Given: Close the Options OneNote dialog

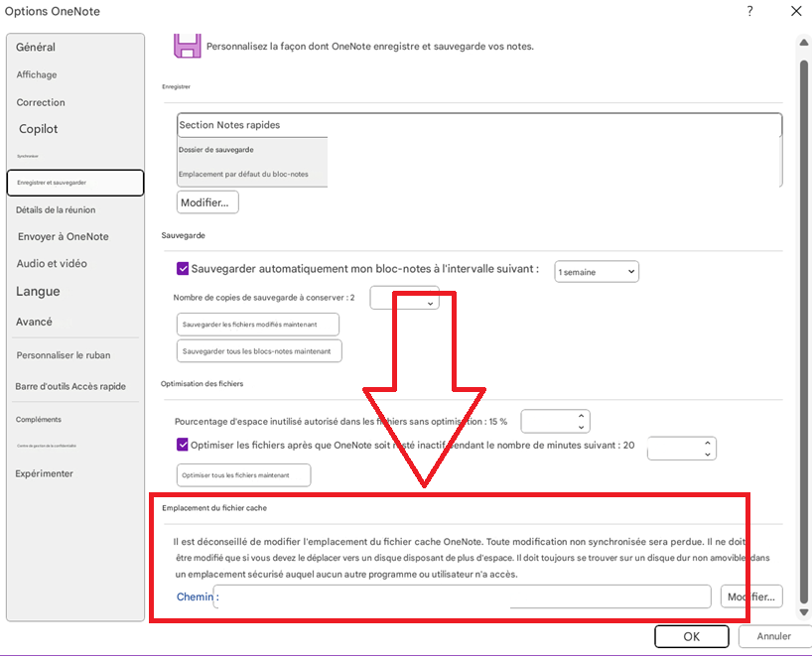Looking at the screenshot, I should point(796,11).
